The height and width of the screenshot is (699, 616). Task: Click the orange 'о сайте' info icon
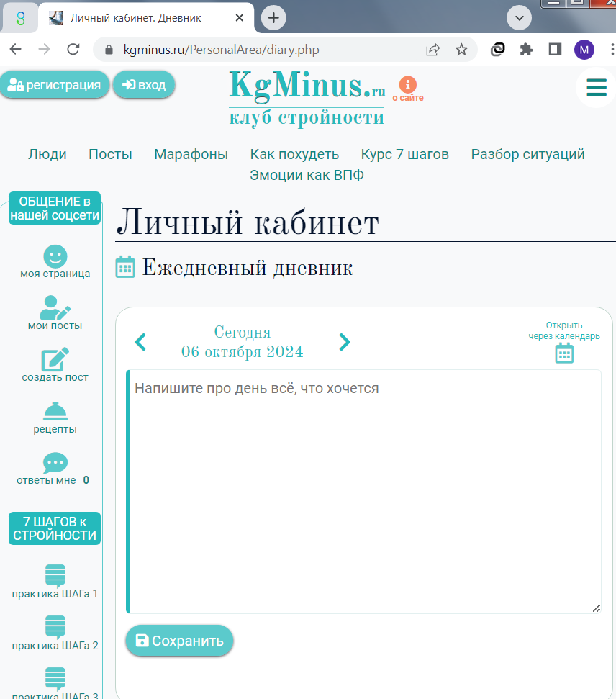coord(408,84)
